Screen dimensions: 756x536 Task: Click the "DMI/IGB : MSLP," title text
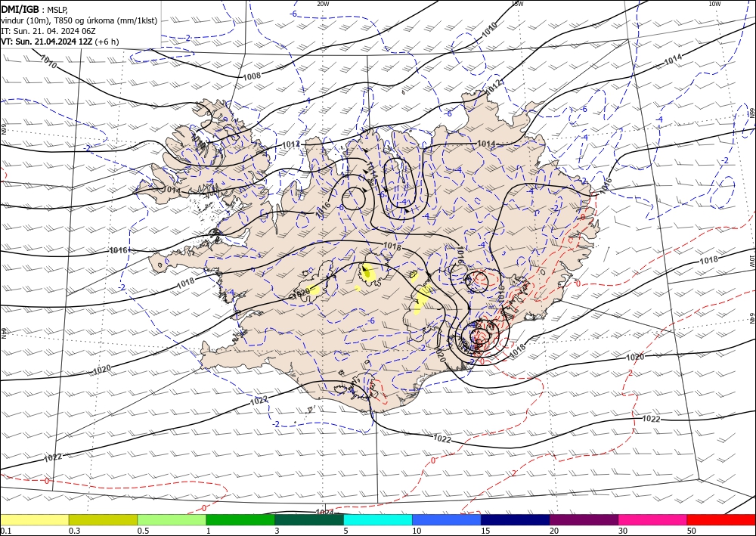click(34, 10)
